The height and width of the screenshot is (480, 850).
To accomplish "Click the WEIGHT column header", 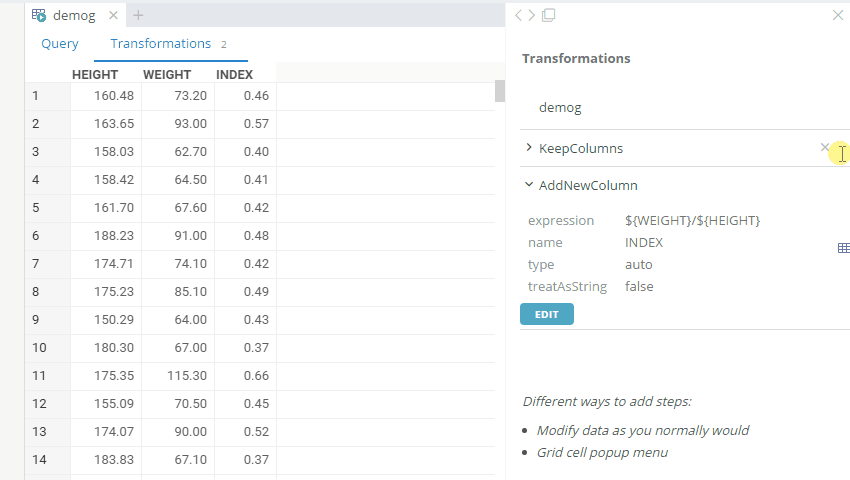I will pyautogui.click(x=167, y=74).
